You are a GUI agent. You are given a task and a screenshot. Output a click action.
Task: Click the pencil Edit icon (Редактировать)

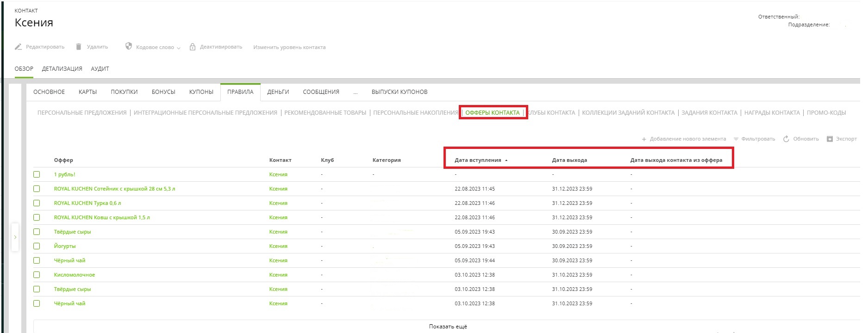19,47
